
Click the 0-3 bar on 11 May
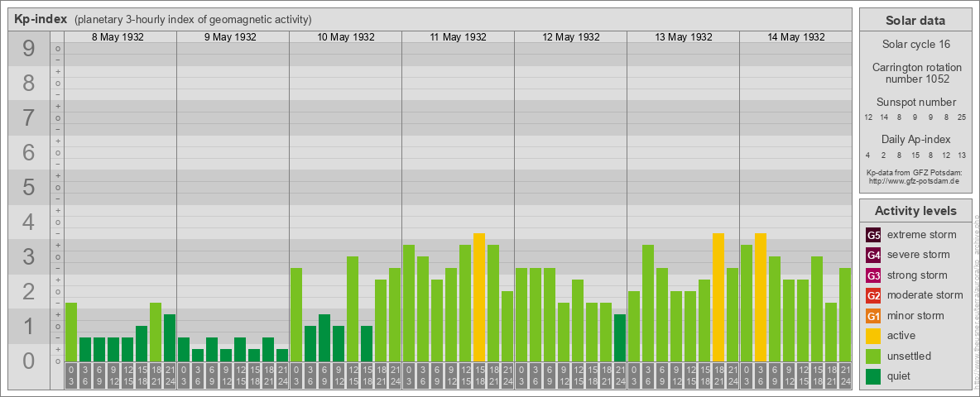(x=409, y=304)
